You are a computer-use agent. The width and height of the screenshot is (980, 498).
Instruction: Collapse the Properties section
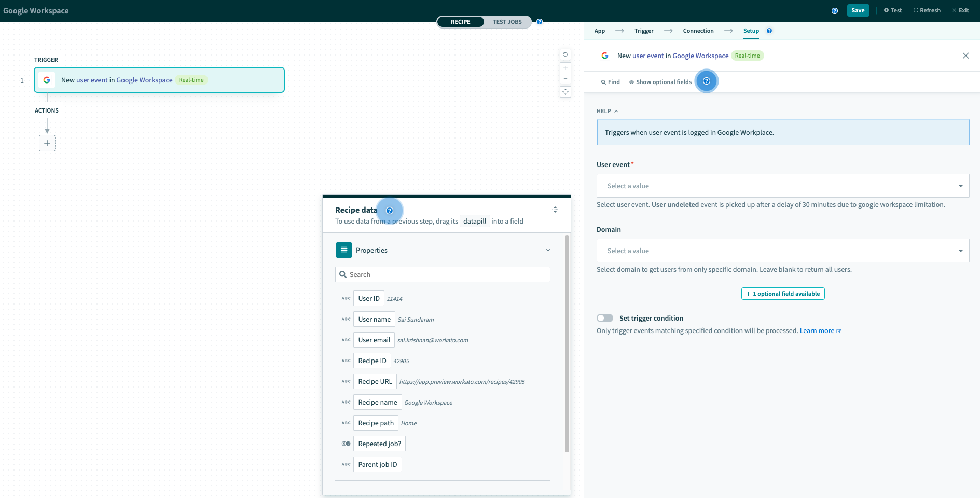548,250
